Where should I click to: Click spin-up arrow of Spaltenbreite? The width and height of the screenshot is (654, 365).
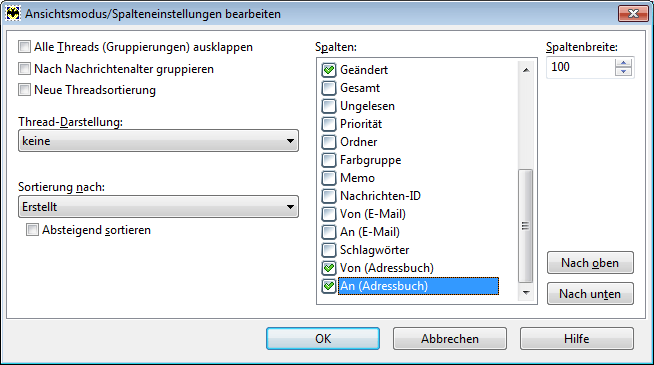[x=623, y=63]
